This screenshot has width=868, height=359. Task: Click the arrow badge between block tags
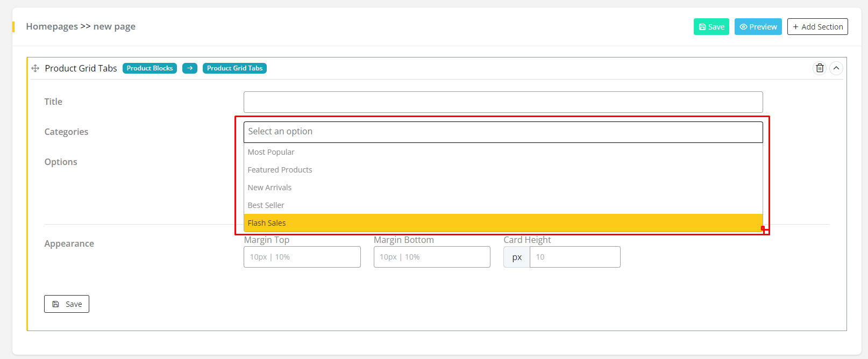[x=190, y=68]
